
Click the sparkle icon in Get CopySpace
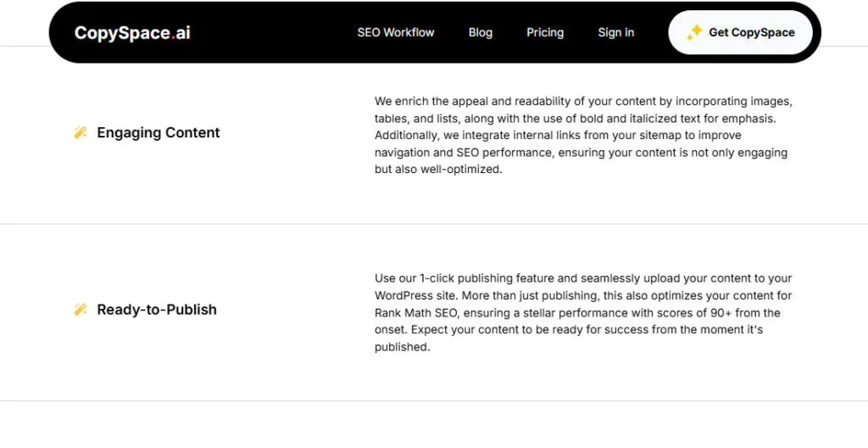click(694, 32)
